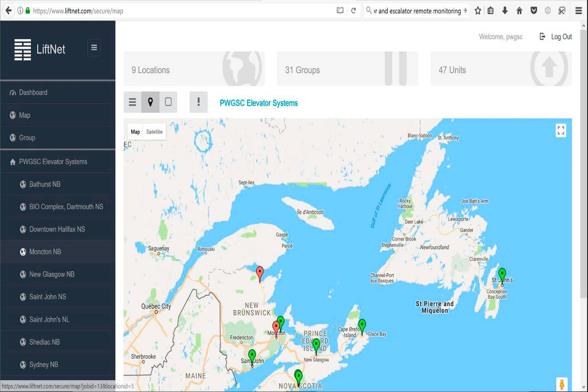This screenshot has height=392, width=588.
Task: Switch map to Map view
Action: [x=135, y=132]
